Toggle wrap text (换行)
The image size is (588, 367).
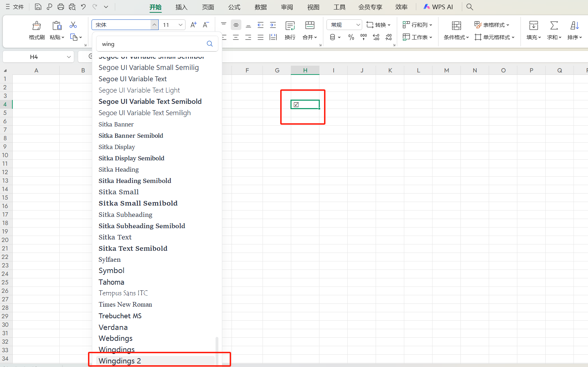coord(290,30)
